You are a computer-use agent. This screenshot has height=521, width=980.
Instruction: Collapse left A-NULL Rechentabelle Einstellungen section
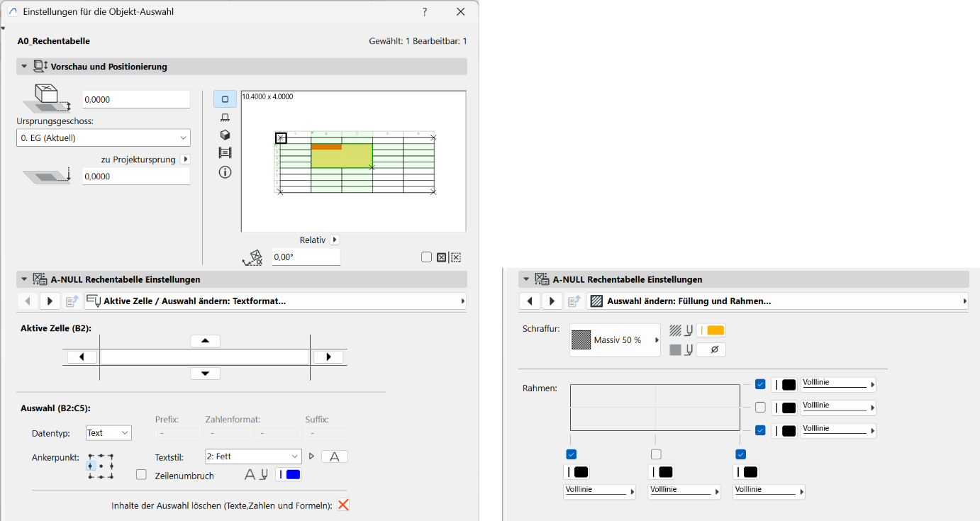click(x=24, y=279)
